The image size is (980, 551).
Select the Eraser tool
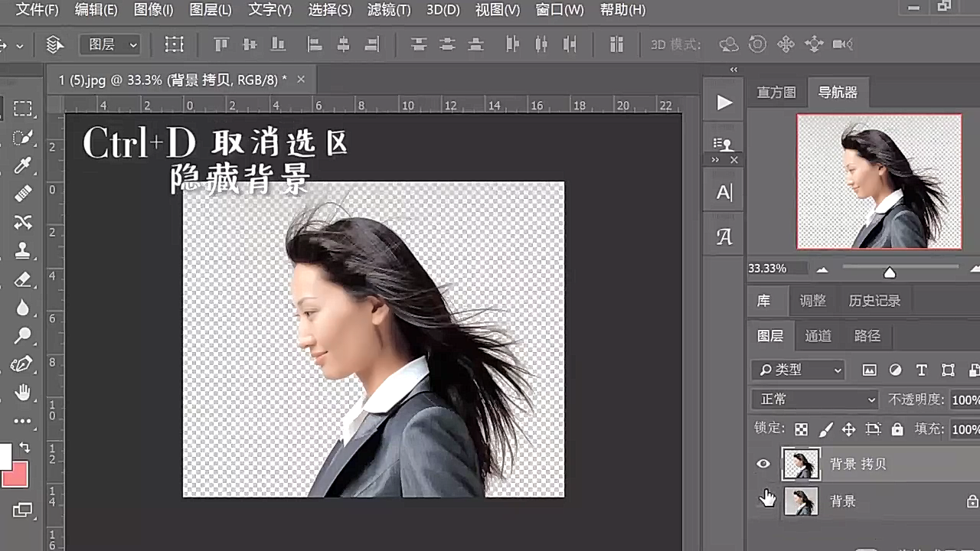coord(23,279)
